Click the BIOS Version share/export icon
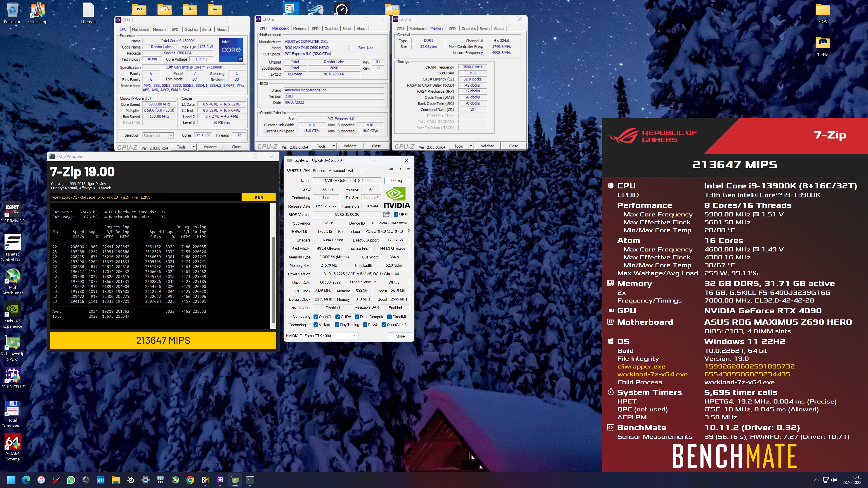The image size is (868, 488). pos(386,214)
